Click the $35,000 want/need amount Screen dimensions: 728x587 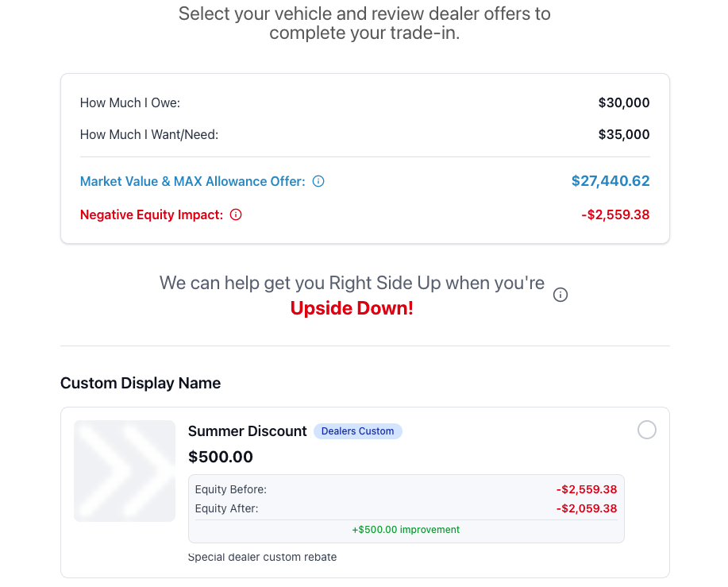624,134
